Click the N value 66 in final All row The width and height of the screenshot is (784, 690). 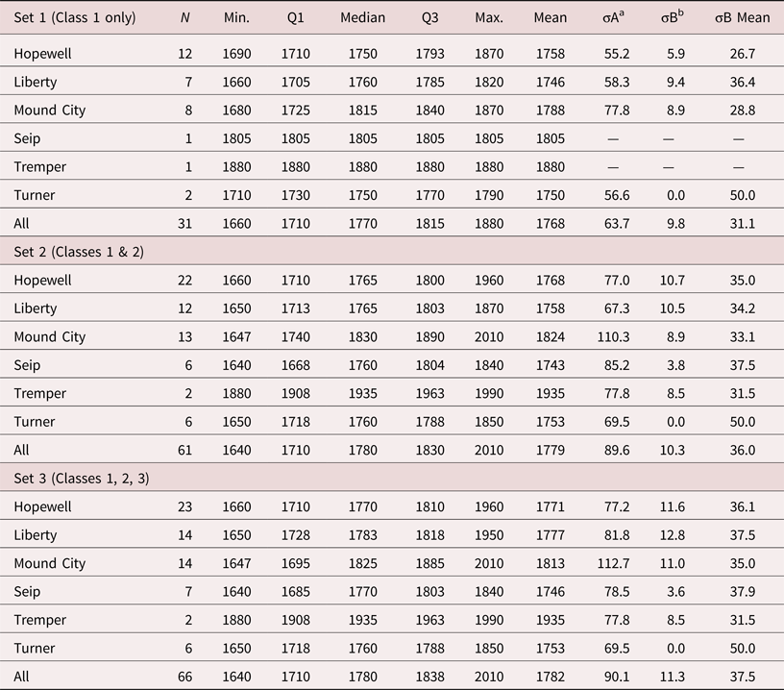pos(184,677)
